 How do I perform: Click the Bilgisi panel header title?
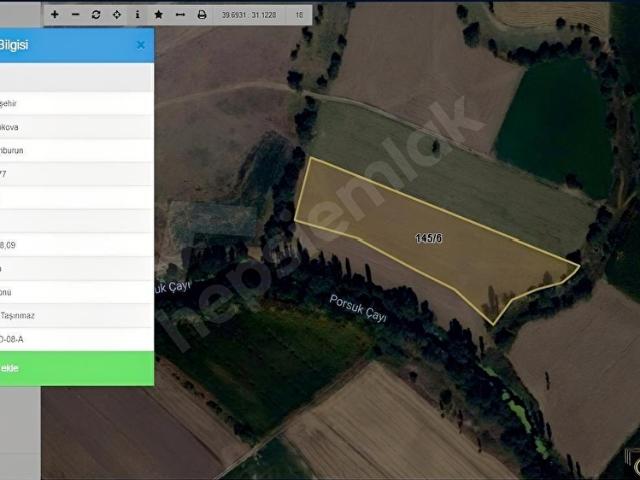pyautogui.click(x=14, y=45)
